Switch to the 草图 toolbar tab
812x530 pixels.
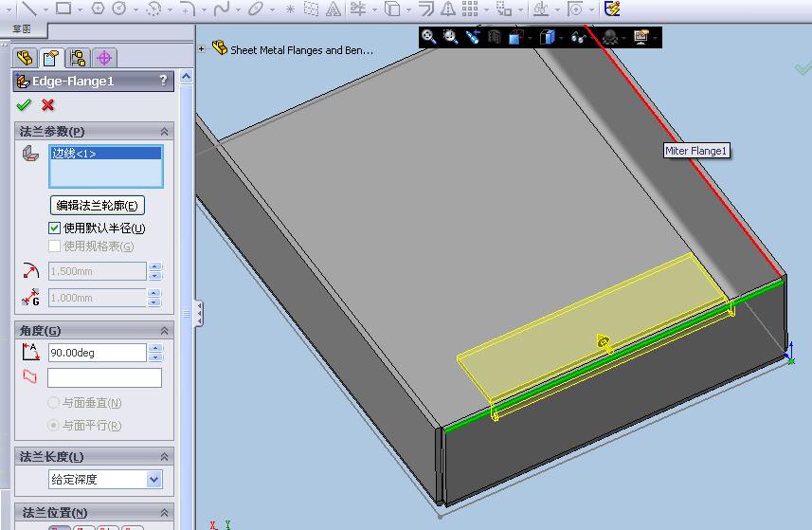(22, 29)
